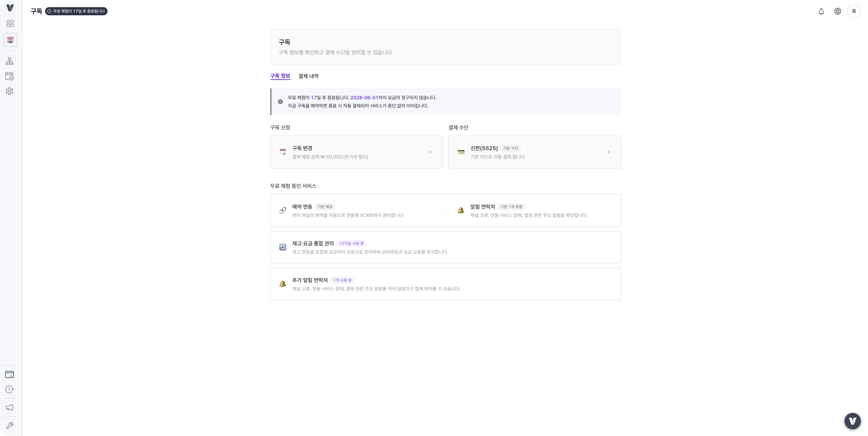
Task: Click the 알림 연락처 title
Action: [483, 207]
